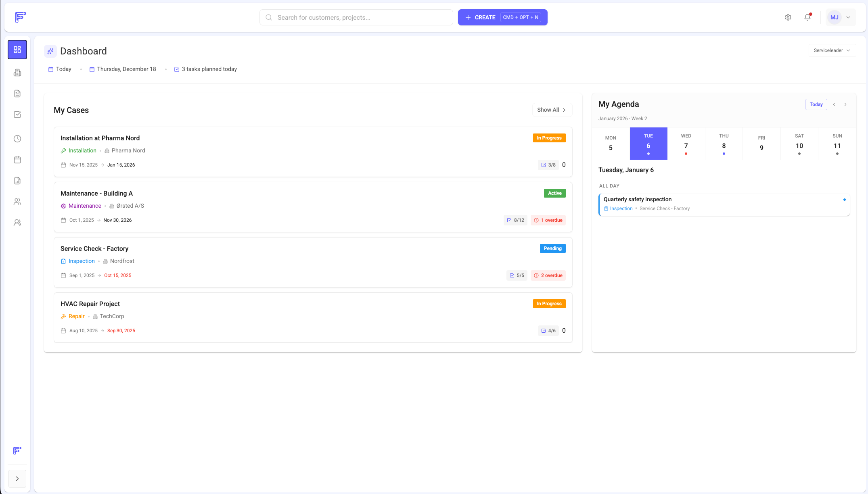
Task: Open the documents icon in sidebar
Action: (17, 93)
